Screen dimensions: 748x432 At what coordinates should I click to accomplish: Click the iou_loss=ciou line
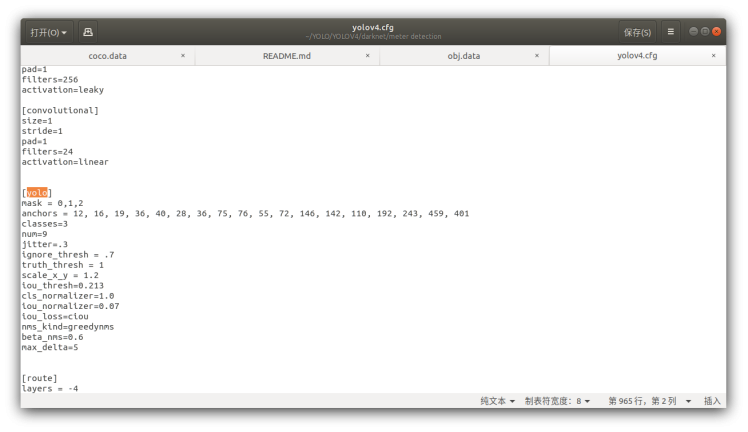tap(55, 317)
